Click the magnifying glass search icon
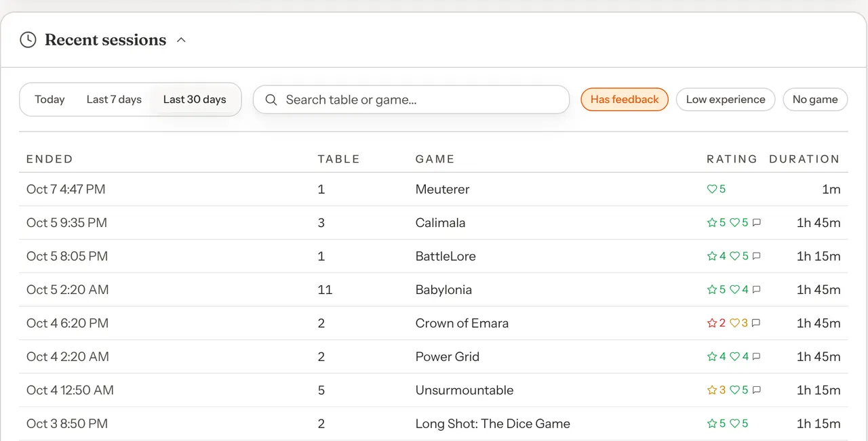The height and width of the screenshot is (441, 868). click(x=271, y=100)
